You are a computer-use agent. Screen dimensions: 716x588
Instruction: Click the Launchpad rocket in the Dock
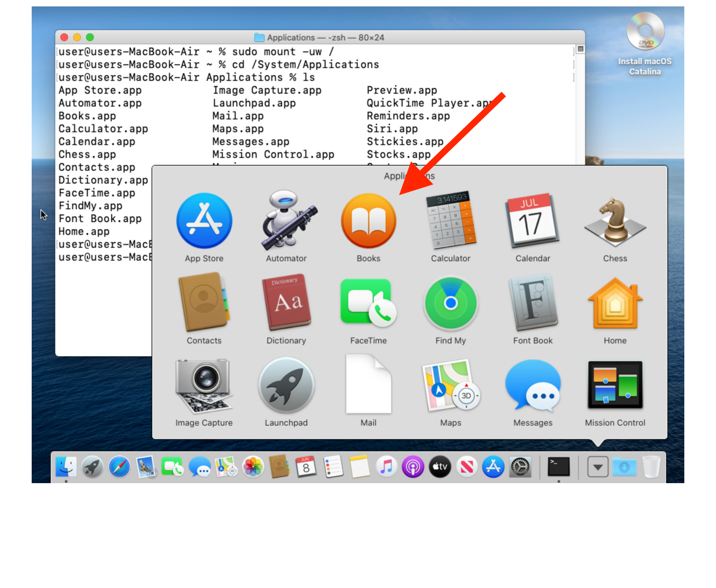point(92,466)
